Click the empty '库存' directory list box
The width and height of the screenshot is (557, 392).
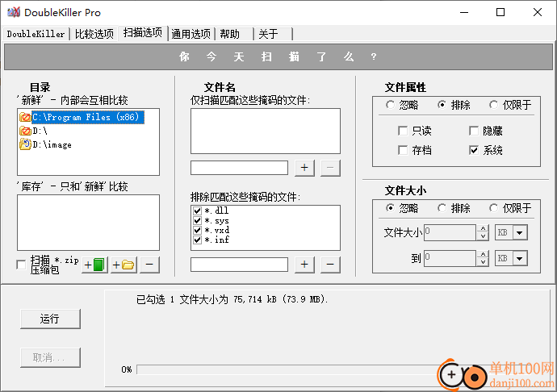click(x=88, y=223)
